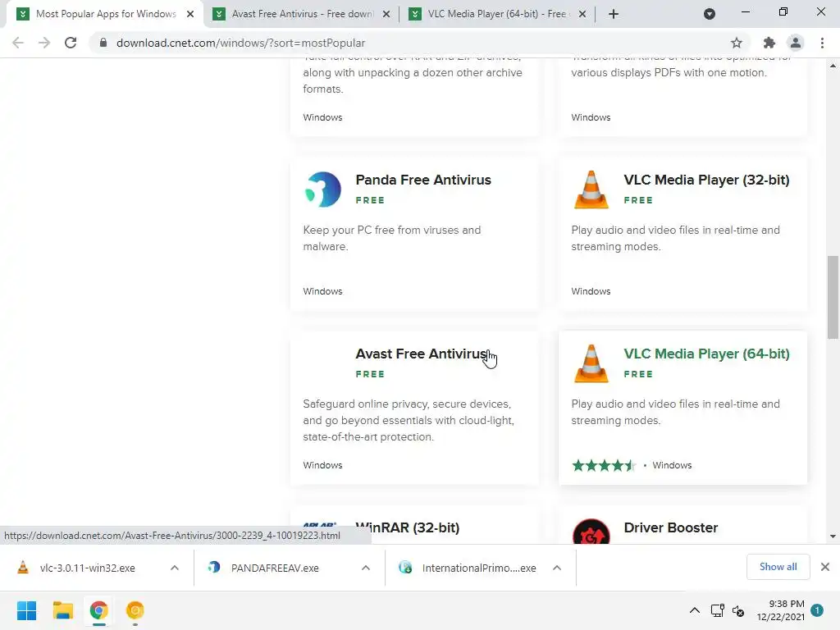Viewport: 840px width, 630px height.
Task: Open File Explorer from the taskbar
Action: (62, 610)
